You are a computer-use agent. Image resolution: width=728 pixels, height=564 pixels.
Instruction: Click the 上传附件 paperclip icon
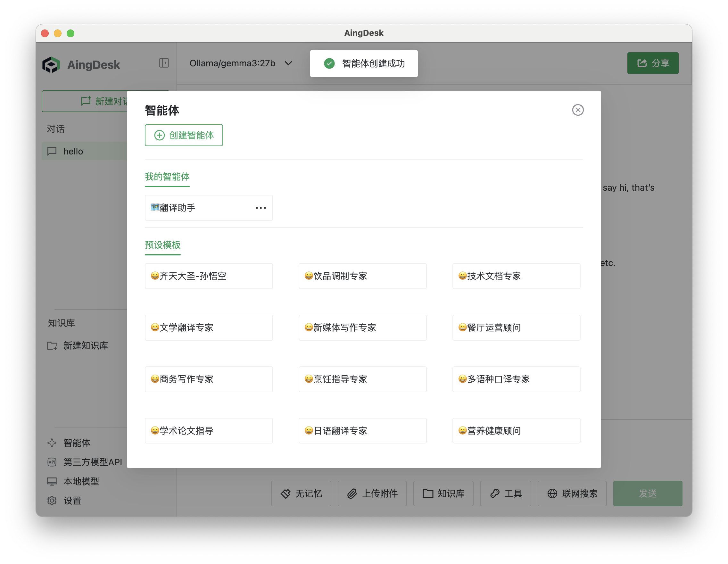[x=352, y=493]
